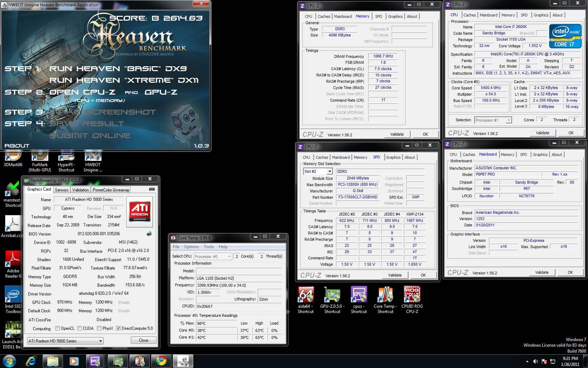Open Internet Explorer from the taskbar
The width and height of the screenshot is (588, 368).
click(x=31, y=361)
